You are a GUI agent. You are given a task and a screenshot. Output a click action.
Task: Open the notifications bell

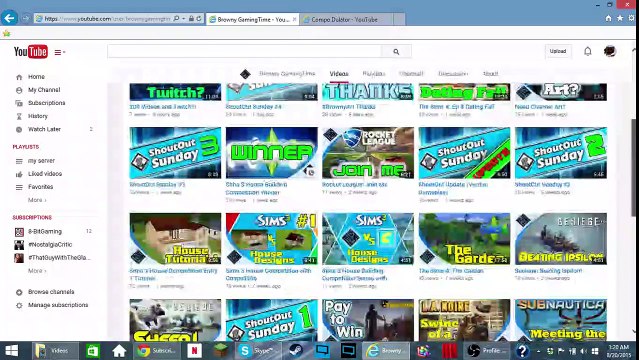[587, 51]
